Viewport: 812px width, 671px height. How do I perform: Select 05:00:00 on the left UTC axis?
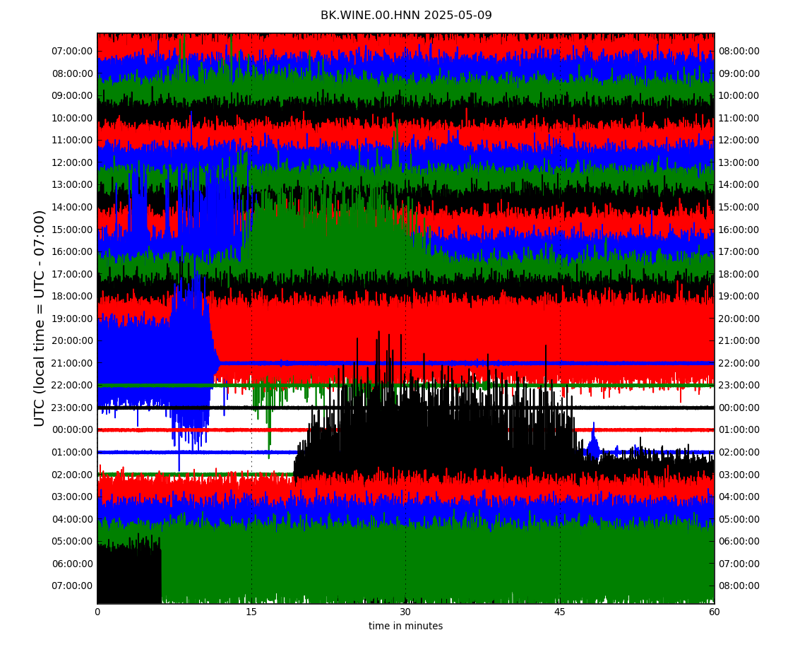[73, 542]
